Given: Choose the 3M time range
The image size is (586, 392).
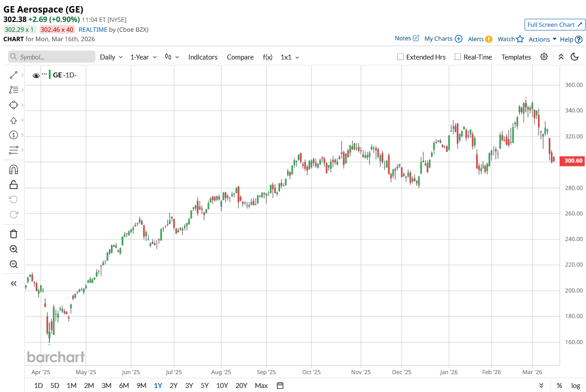Looking at the screenshot, I should (x=106, y=385).
